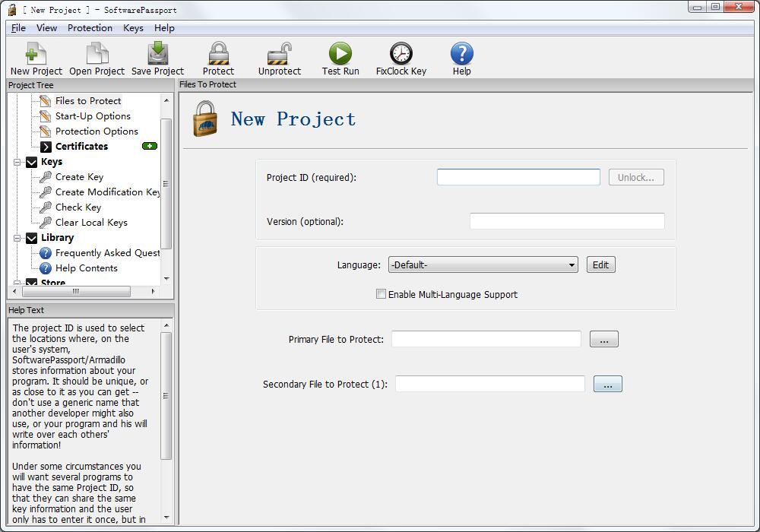Enable Multi-Language Support checkbox

(x=382, y=294)
